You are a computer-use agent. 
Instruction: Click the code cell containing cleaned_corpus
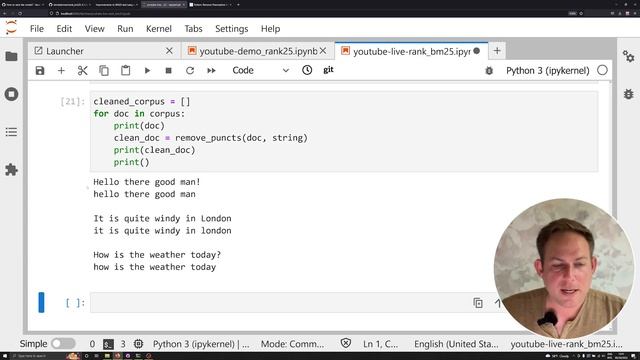tap(344, 131)
